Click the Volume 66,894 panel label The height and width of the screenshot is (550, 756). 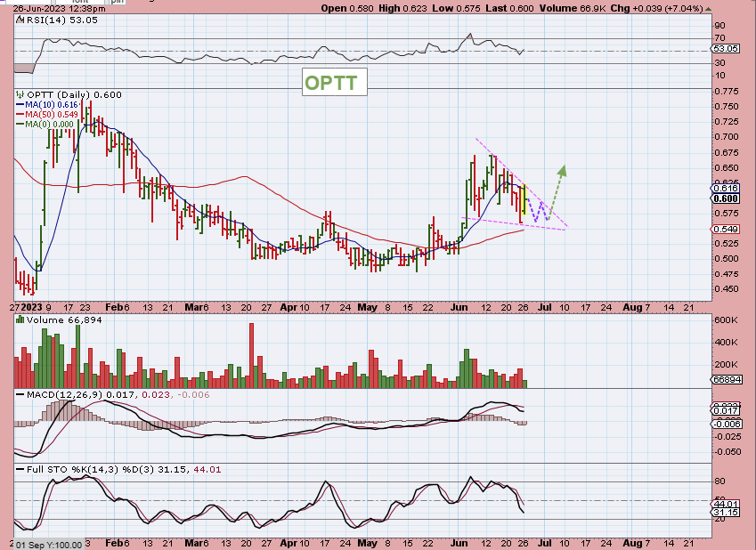[x=64, y=319]
